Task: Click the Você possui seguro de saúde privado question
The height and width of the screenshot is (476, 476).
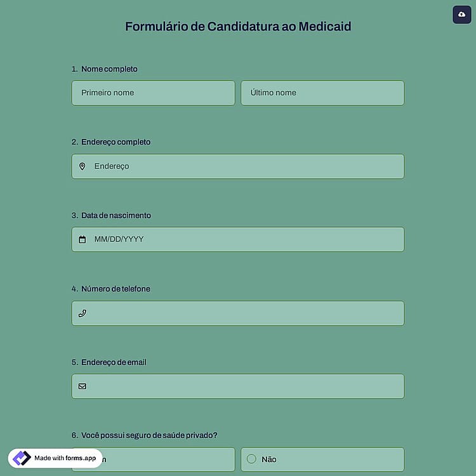Action: coord(149,435)
